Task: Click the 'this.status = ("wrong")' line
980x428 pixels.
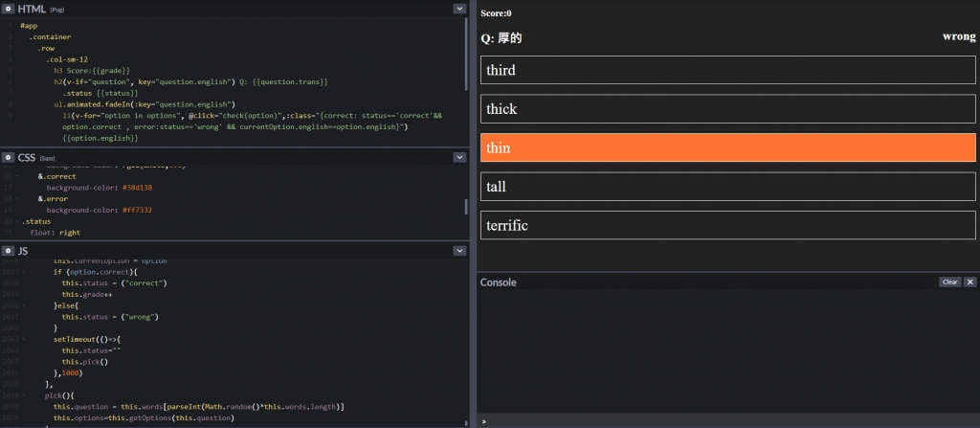Action: 110,317
